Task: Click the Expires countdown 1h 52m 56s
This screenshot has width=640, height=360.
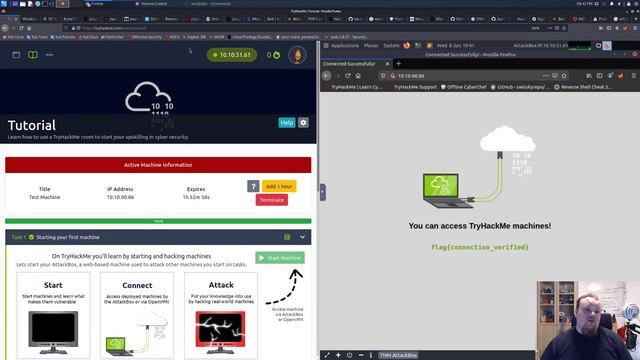Action: 196,197
